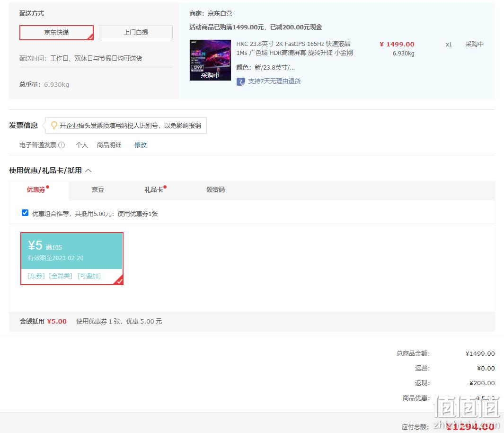Choose 上门自提 pickup option
The width and height of the screenshot is (504, 433).
pos(136,33)
